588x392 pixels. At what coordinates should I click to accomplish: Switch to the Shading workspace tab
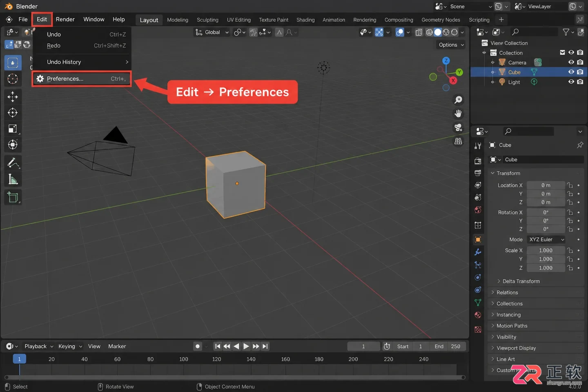pos(305,20)
